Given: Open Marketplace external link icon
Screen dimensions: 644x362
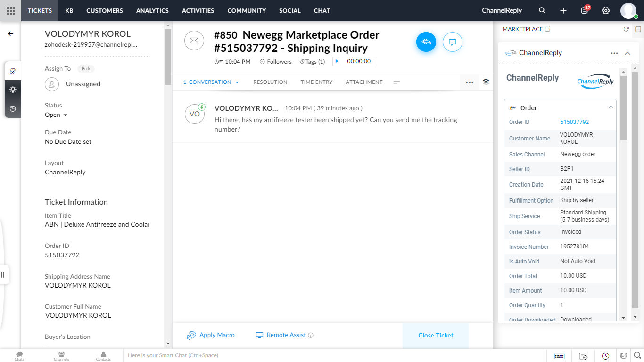Looking at the screenshot, I should [547, 29].
